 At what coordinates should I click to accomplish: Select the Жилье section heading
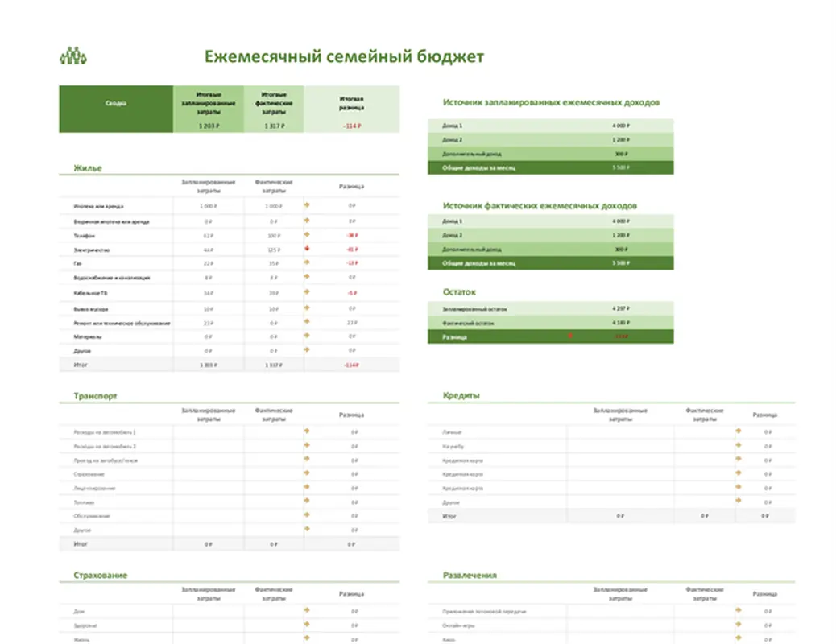point(88,168)
